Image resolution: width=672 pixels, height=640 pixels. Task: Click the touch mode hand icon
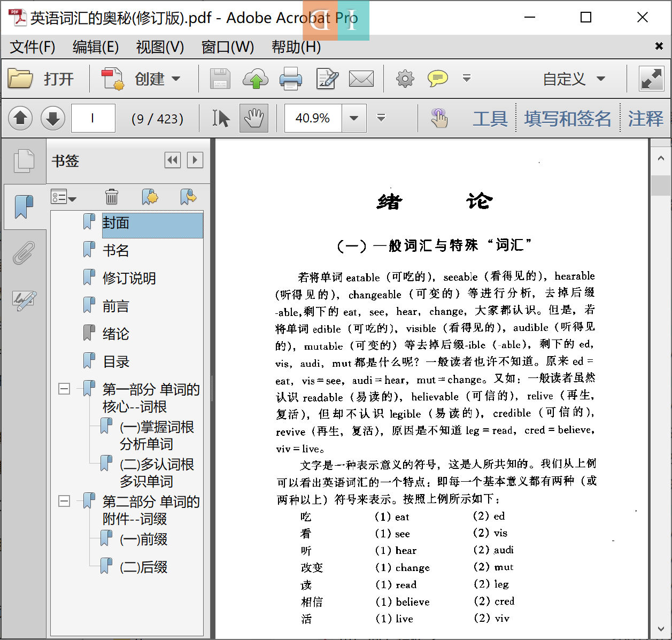coord(439,118)
